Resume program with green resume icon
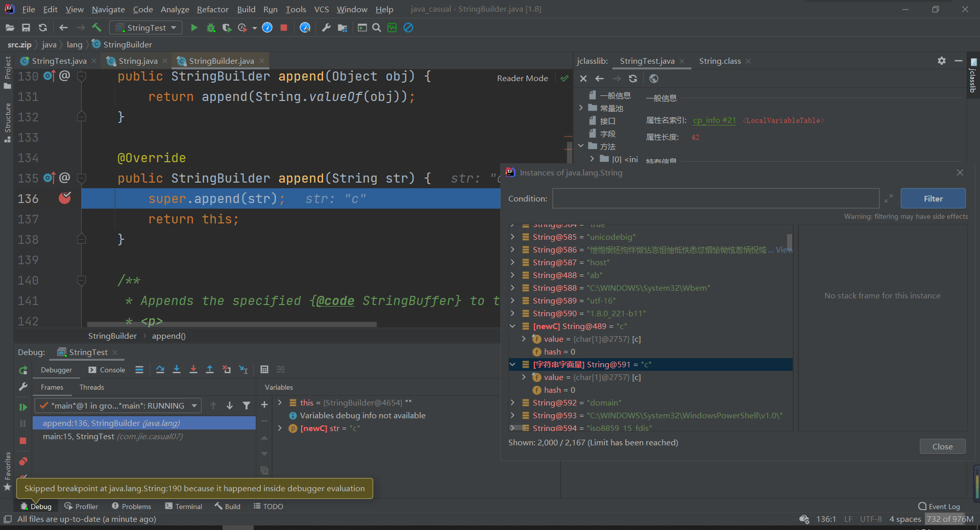 pyautogui.click(x=23, y=407)
